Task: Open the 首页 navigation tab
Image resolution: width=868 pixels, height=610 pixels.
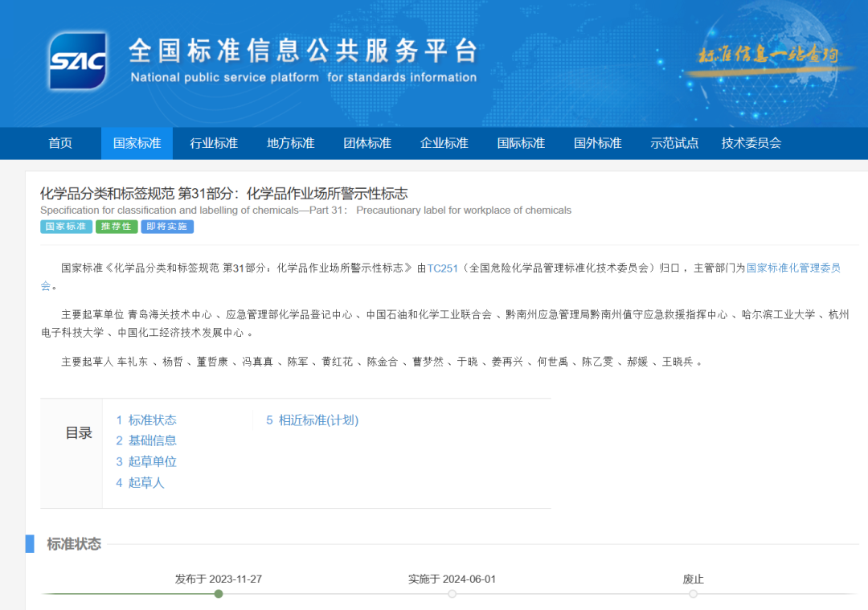Action: pos(60,143)
